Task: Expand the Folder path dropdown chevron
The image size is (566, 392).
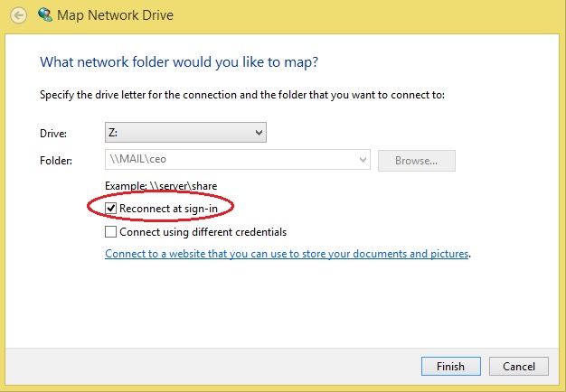Action: (363, 159)
